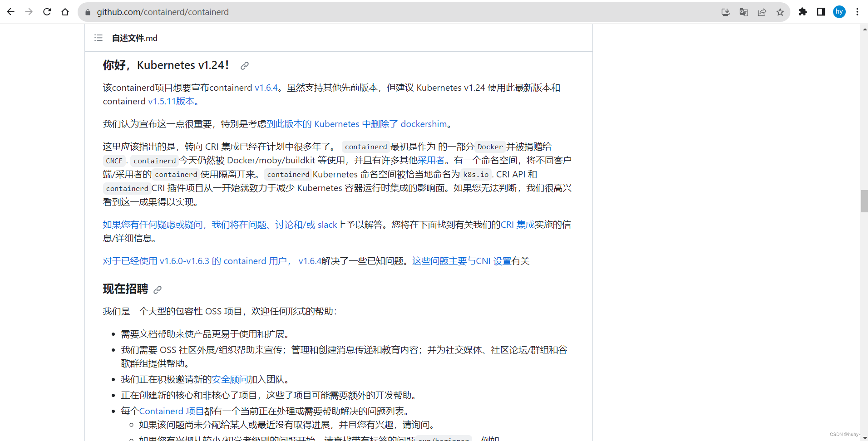Click the k8s.io code text
868x441 pixels.
pyautogui.click(x=476, y=174)
